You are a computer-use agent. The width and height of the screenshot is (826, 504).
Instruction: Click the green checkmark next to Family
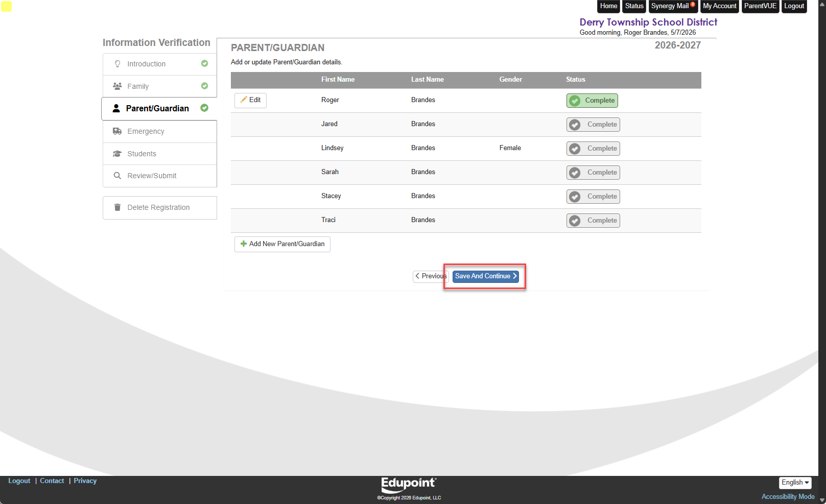pyautogui.click(x=204, y=86)
